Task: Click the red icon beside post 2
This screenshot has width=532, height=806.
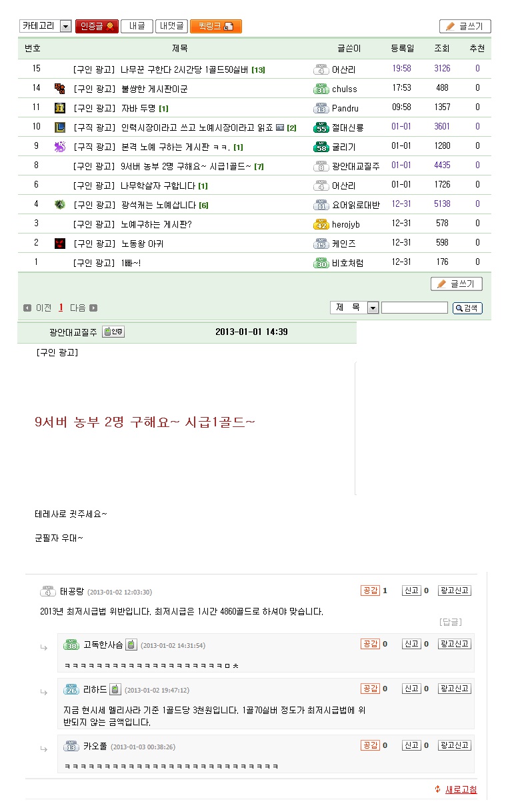Action: click(59, 244)
